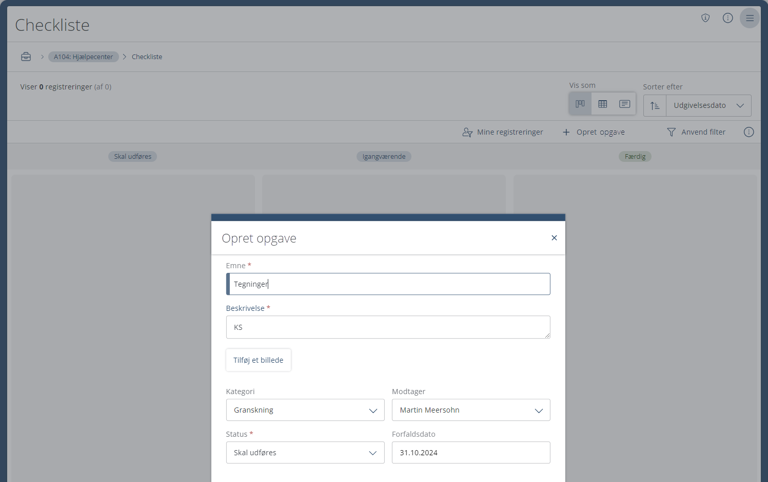Click the Forfaldsdato date field
The height and width of the screenshot is (482, 768).
[470, 453]
